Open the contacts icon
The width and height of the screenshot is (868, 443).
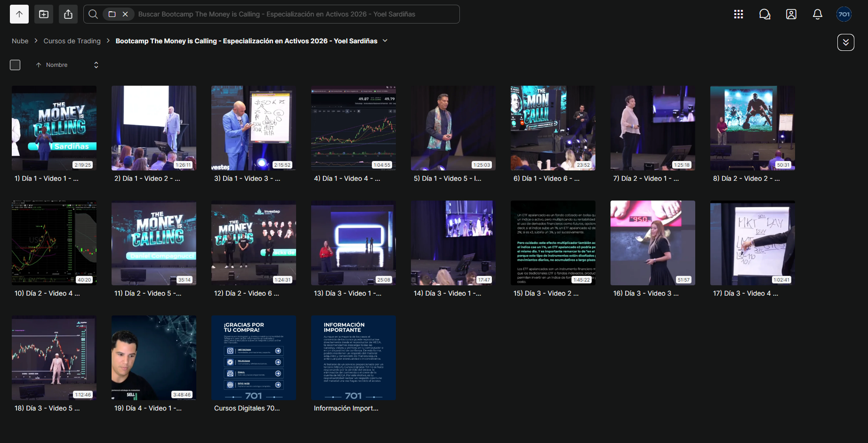coord(791,14)
